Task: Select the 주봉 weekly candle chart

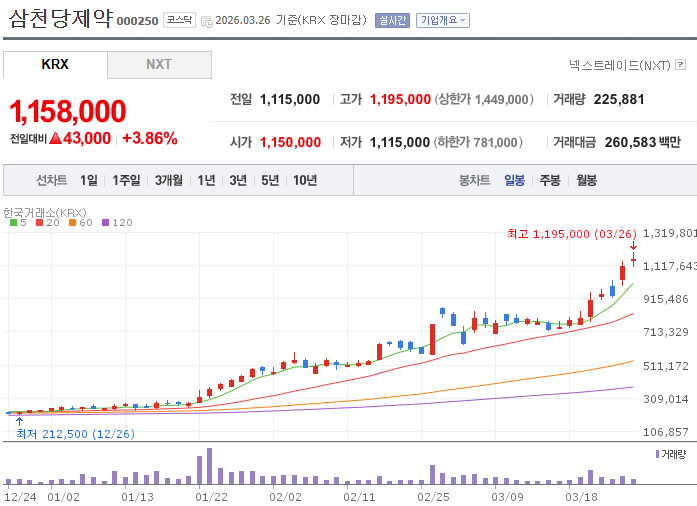Action: (550, 180)
